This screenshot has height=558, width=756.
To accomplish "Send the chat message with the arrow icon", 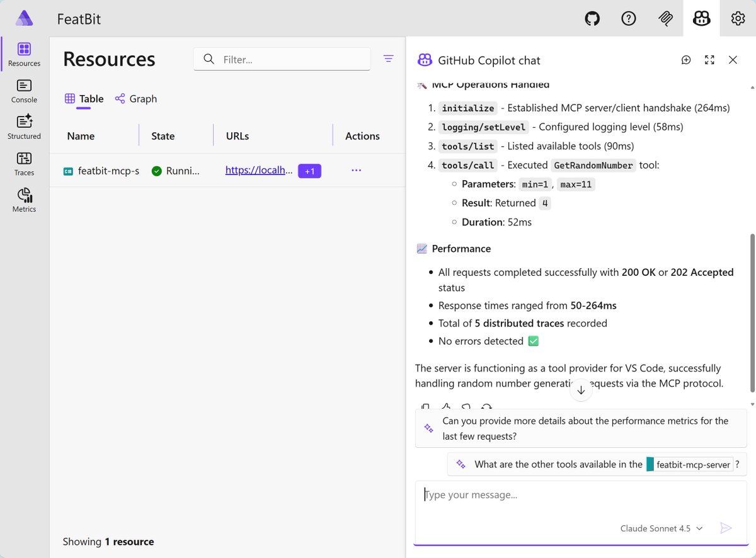I will 726,528.
